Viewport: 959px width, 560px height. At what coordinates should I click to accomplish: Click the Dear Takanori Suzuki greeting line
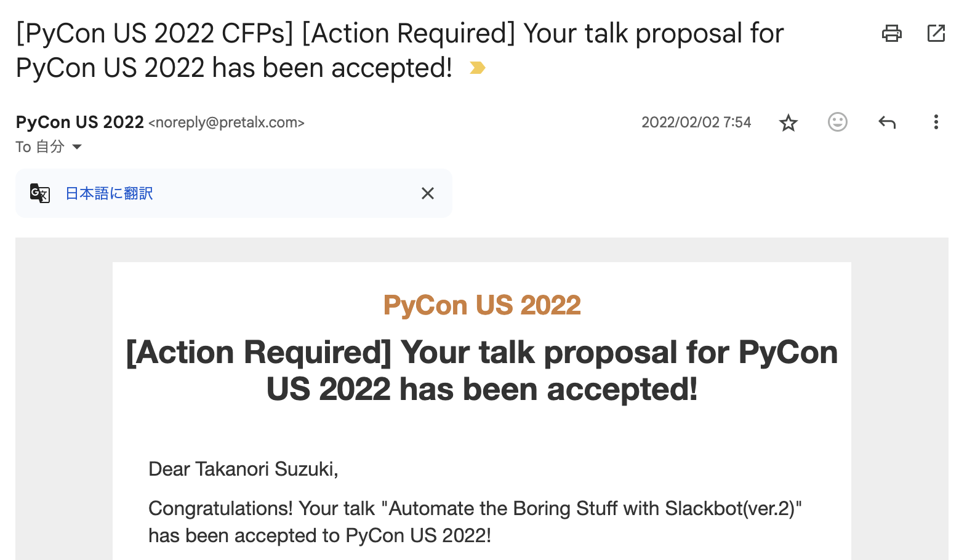point(243,469)
